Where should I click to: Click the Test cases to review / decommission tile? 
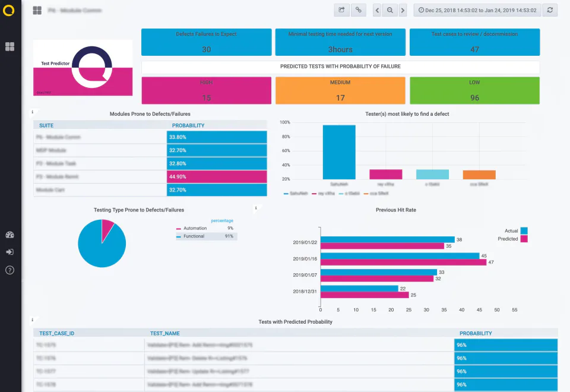tap(475, 42)
